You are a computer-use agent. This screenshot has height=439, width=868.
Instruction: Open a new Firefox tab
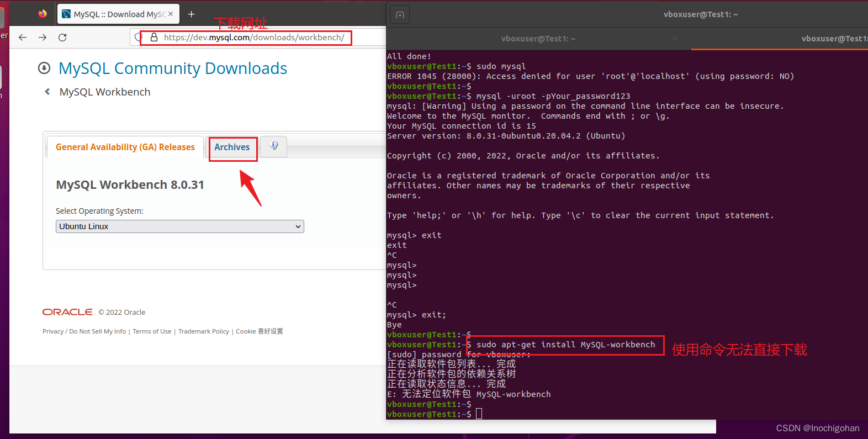coord(192,14)
